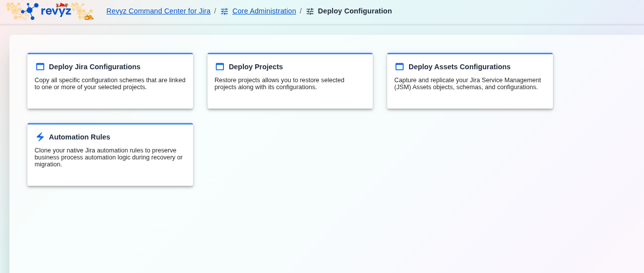Click the 'Copy all specific configuration schemes' description
This screenshot has width=644, height=273.
click(109, 84)
